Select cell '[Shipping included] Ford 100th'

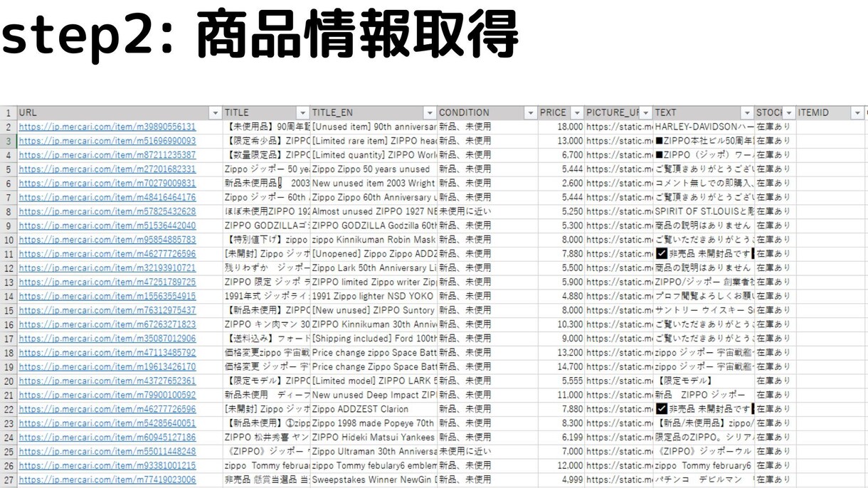pyautogui.click(x=374, y=339)
